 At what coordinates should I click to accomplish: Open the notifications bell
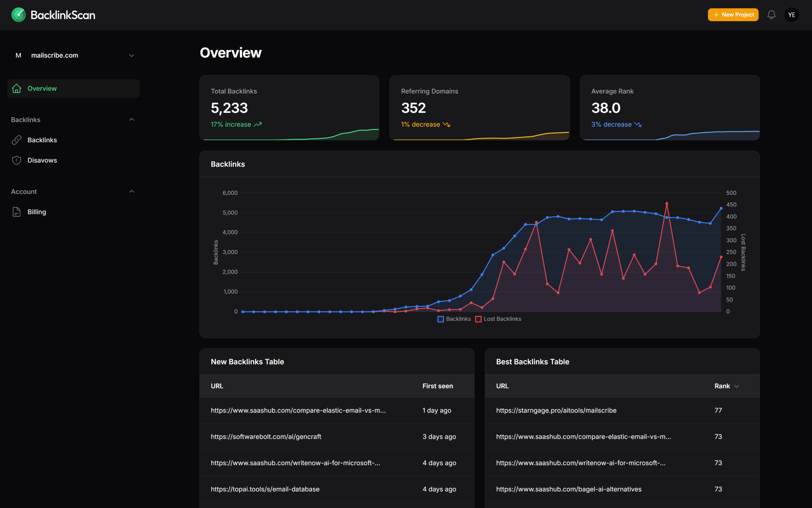[771, 15]
